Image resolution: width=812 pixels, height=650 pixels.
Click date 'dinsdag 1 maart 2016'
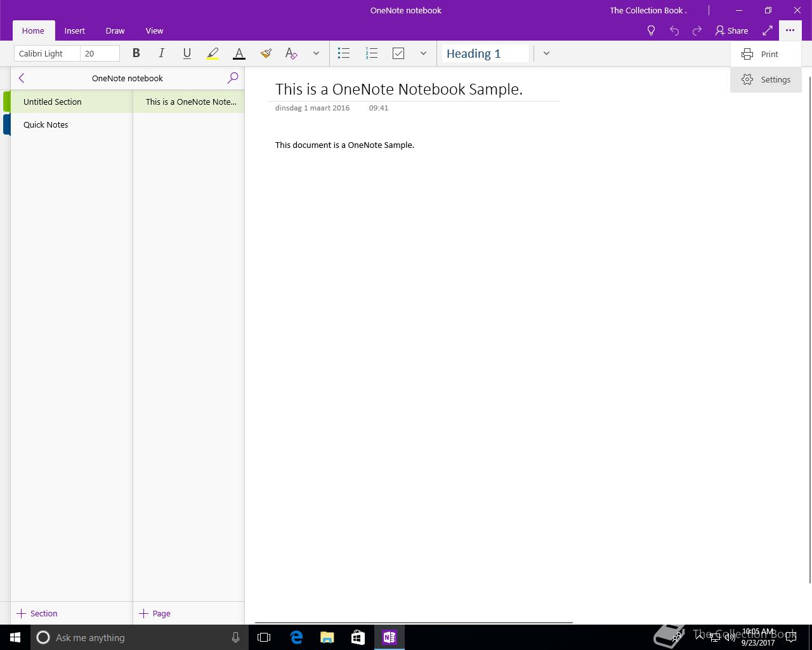(312, 108)
